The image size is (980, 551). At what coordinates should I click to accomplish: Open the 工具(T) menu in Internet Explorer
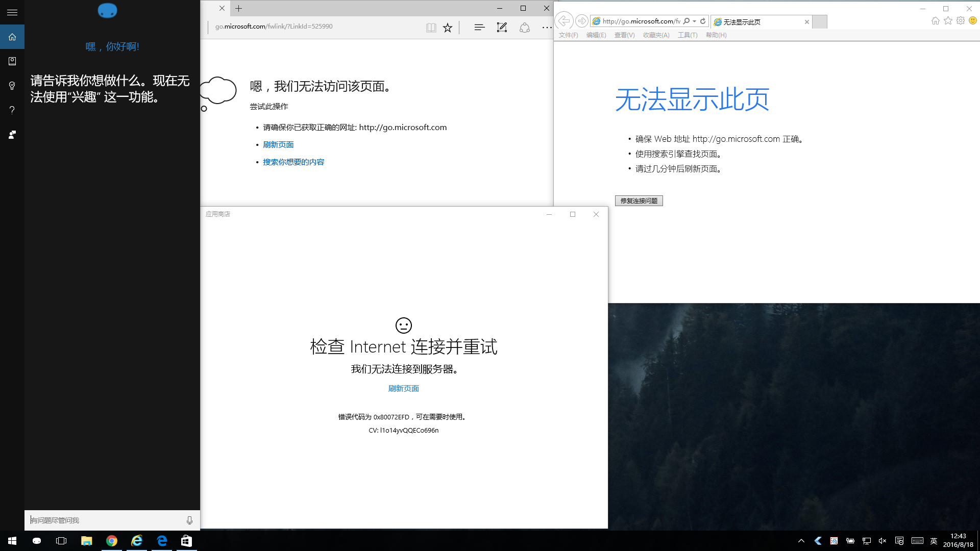click(687, 35)
